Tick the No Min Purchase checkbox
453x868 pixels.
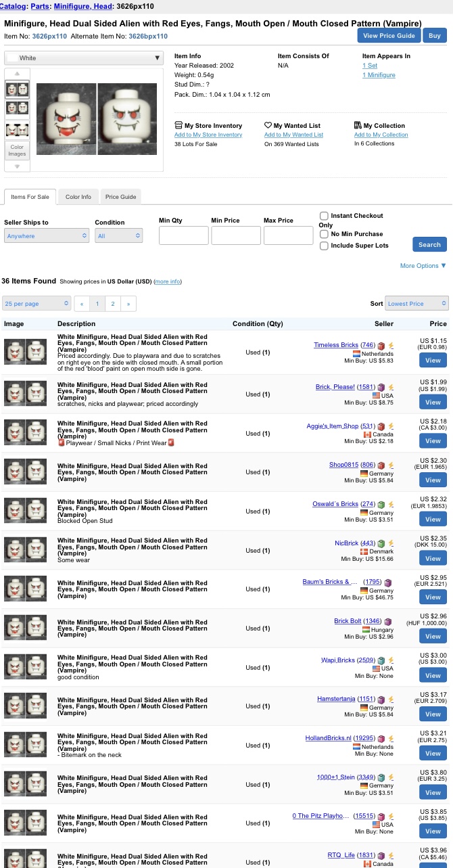[324, 234]
